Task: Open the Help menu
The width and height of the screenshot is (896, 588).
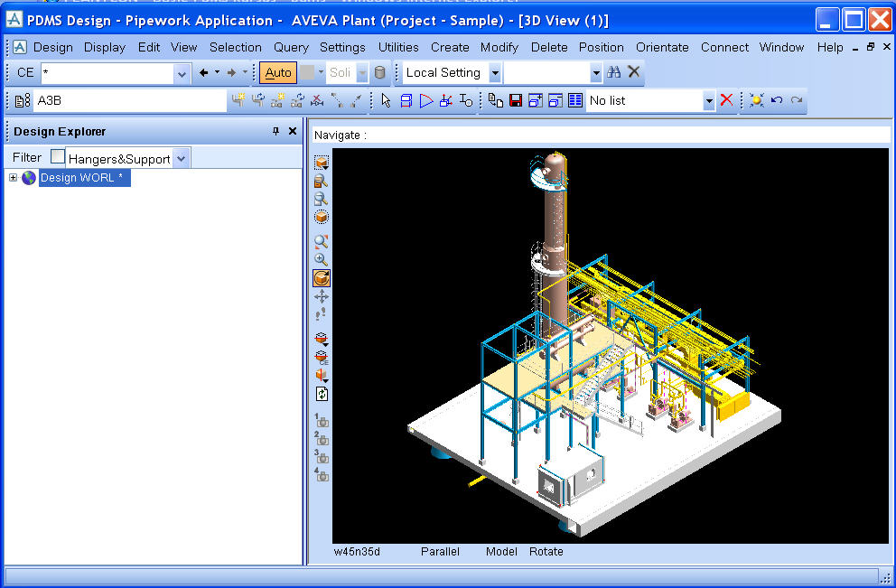Action: [x=830, y=48]
